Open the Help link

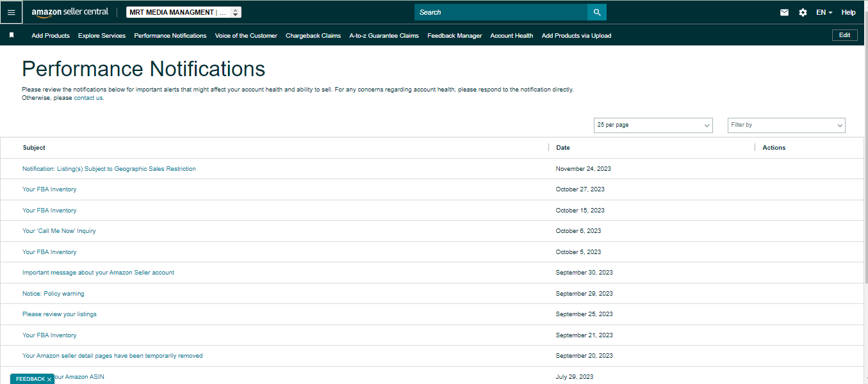pyautogui.click(x=848, y=12)
